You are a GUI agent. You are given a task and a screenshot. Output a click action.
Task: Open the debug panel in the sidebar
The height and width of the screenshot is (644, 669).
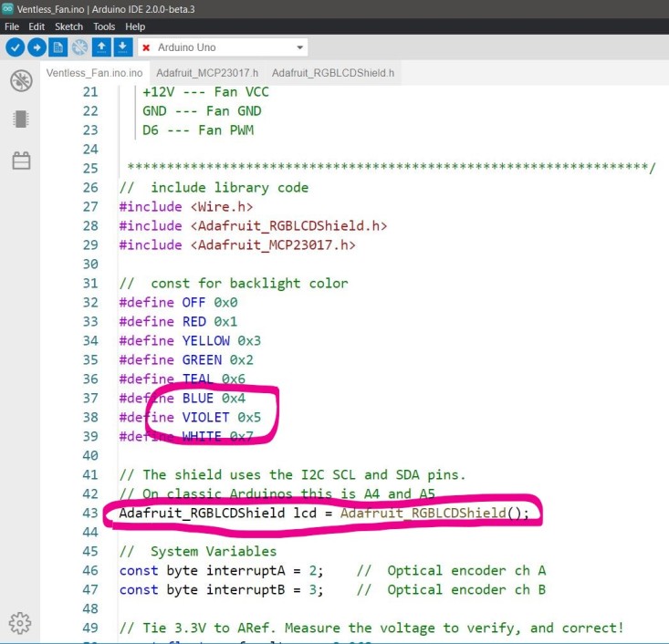[x=21, y=80]
